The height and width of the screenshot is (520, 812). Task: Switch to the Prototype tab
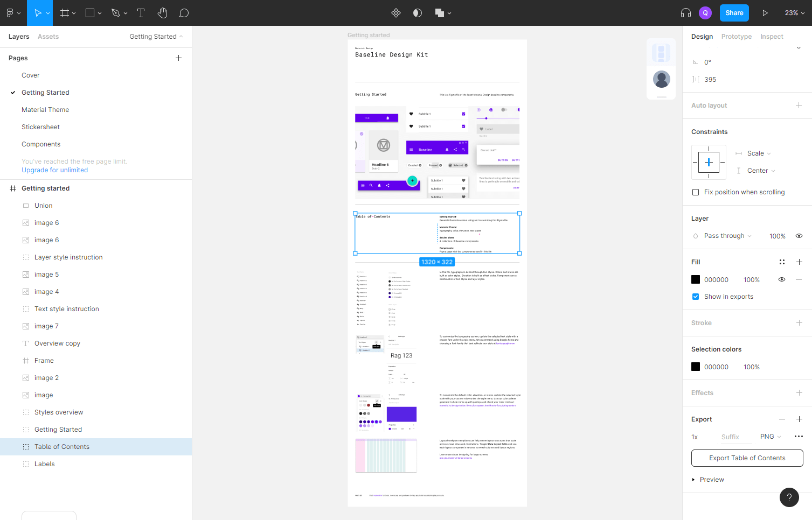tap(737, 37)
